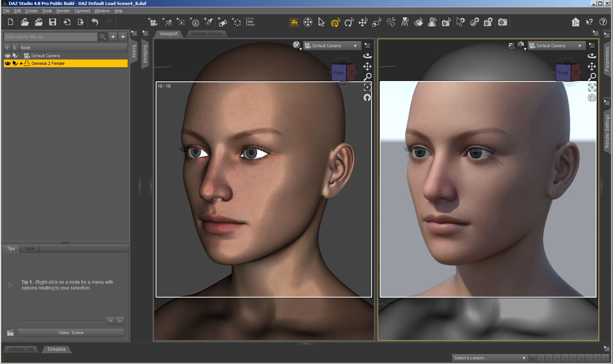Select the Node Selection arrow tool
Screen dimensions: 613x364
click(321, 22)
